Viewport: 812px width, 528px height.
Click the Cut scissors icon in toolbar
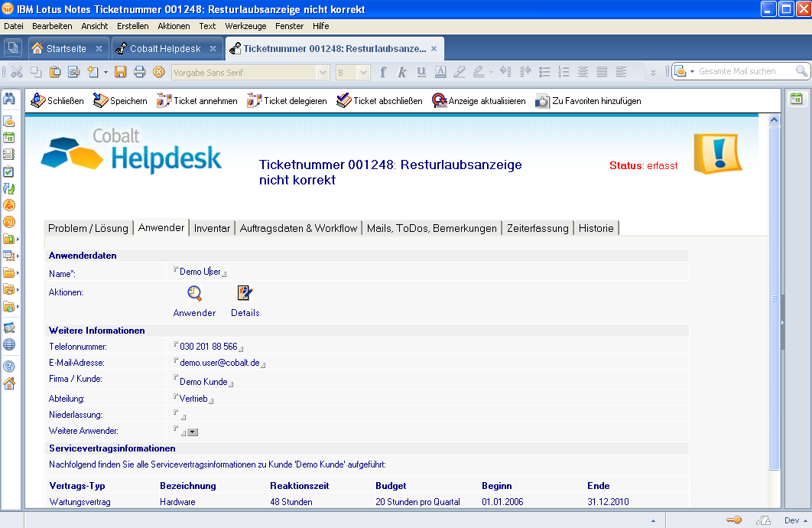tap(17, 72)
